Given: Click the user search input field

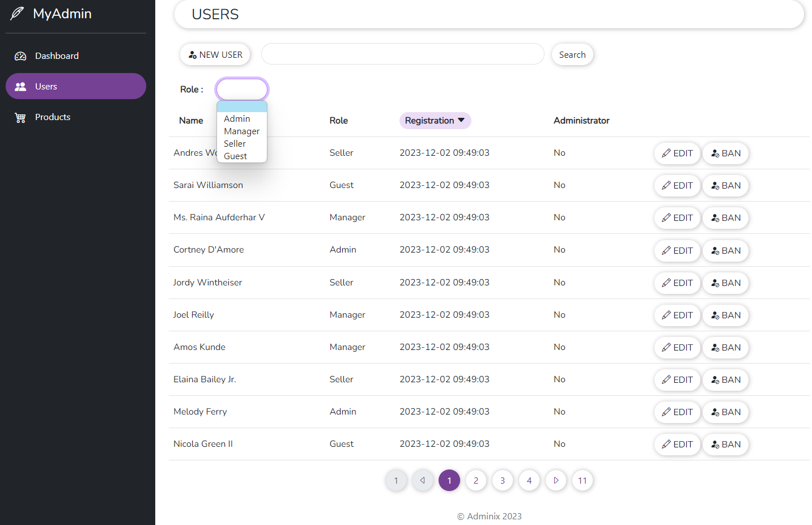Looking at the screenshot, I should pyautogui.click(x=403, y=54).
